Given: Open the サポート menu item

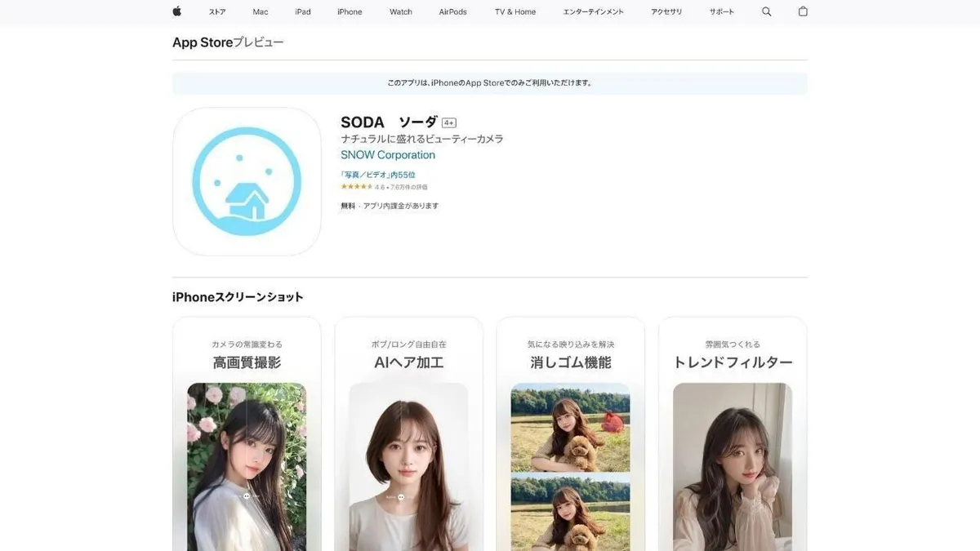Looking at the screenshot, I should [x=722, y=12].
